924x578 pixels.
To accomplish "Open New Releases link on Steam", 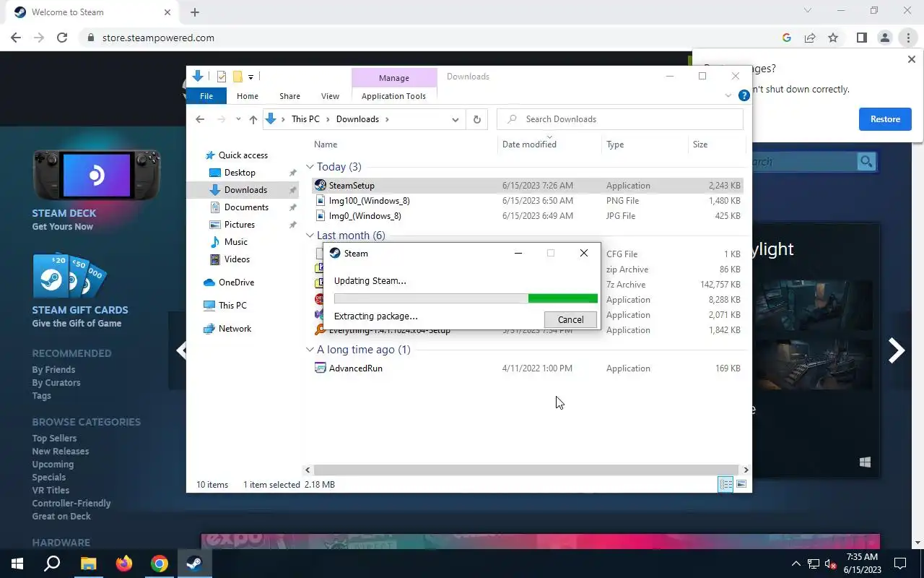I will pos(61,452).
